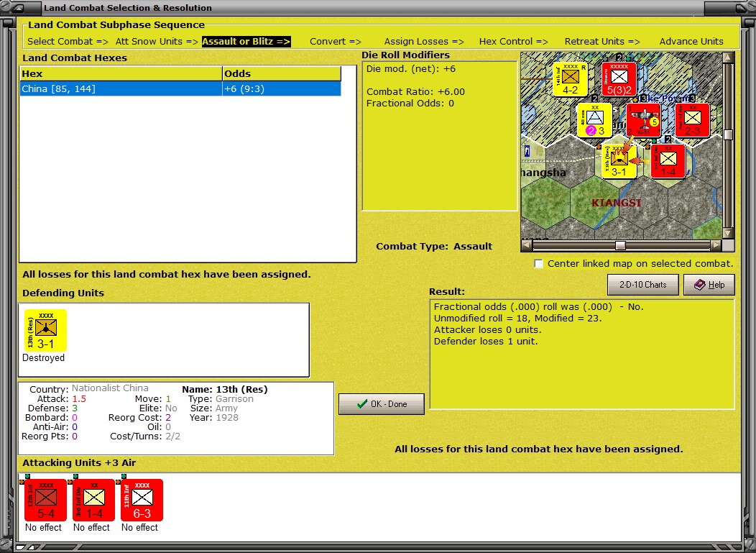This screenshot has width=756, height=553.
Task: Click the 'Garrison' type value
Action: 234,398
